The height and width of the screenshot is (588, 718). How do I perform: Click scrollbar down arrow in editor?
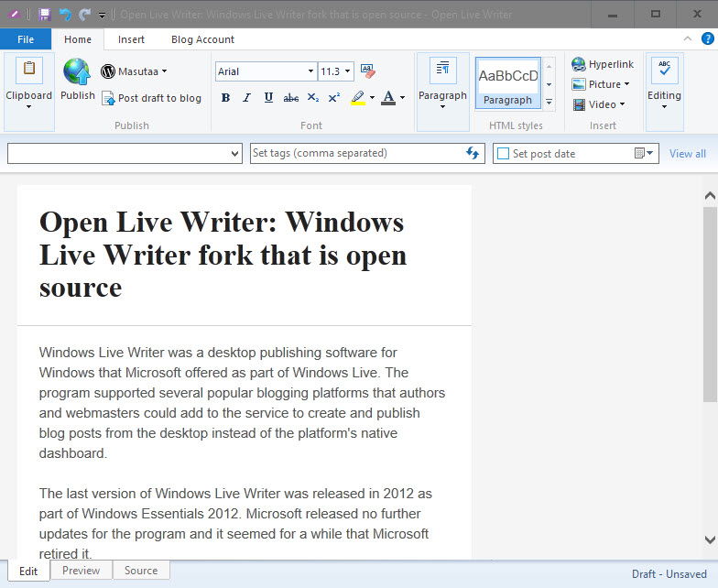click(x=710, y=539)
